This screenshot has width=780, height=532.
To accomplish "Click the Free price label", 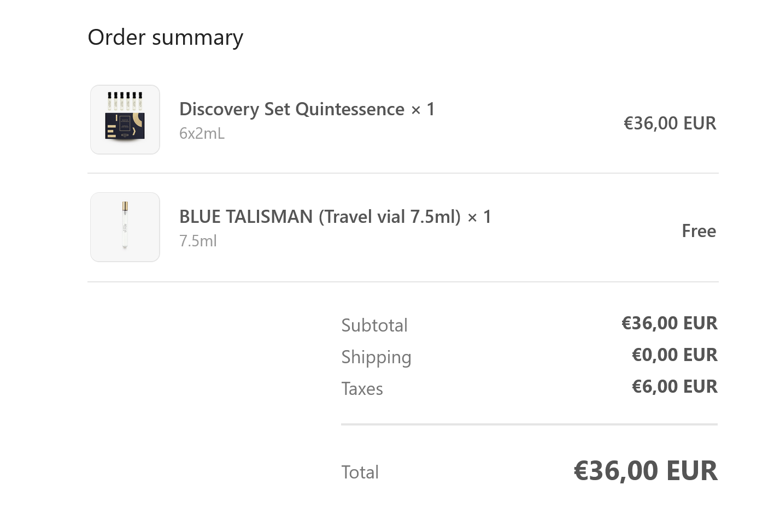I will [699, 231].
